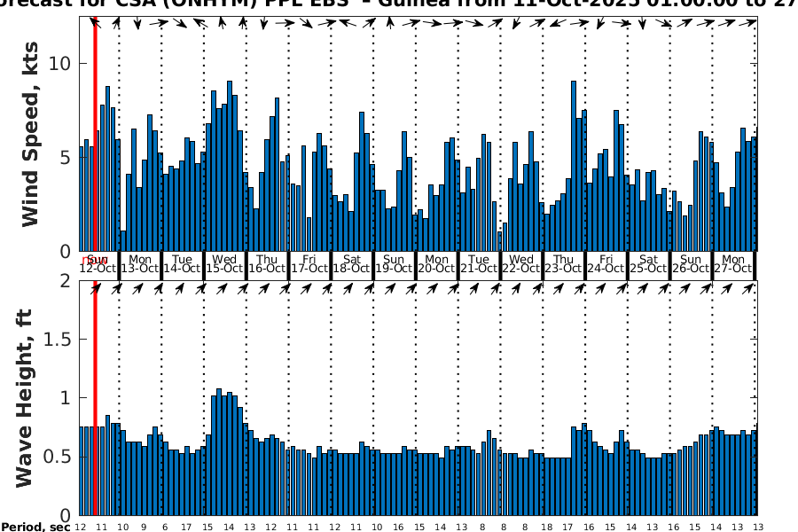
Task: Click the 1.5 tick on wave height axis
Action: 61,340
